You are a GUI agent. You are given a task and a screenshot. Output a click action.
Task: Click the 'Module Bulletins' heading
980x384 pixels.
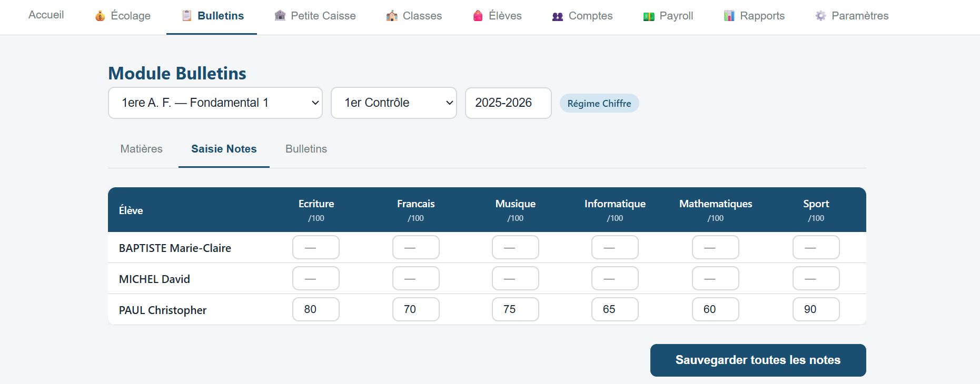coord(177,73)
